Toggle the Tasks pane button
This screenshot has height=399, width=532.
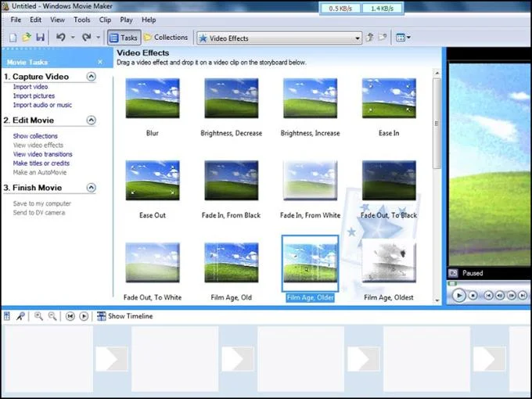124,38
